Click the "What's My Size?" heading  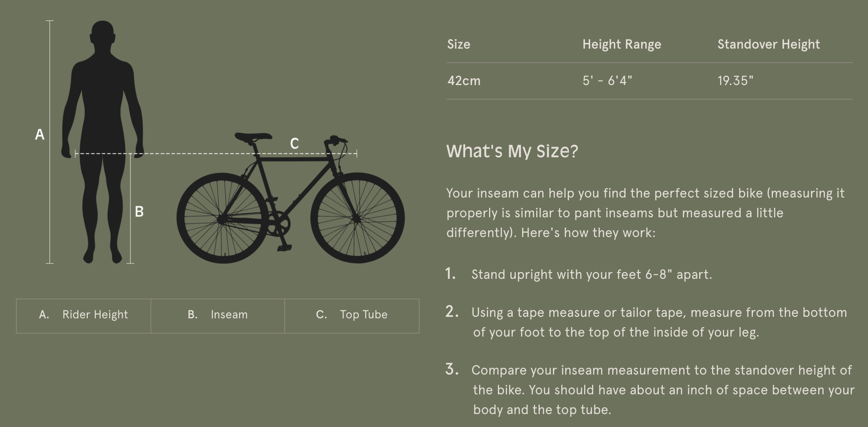point(512,151)
